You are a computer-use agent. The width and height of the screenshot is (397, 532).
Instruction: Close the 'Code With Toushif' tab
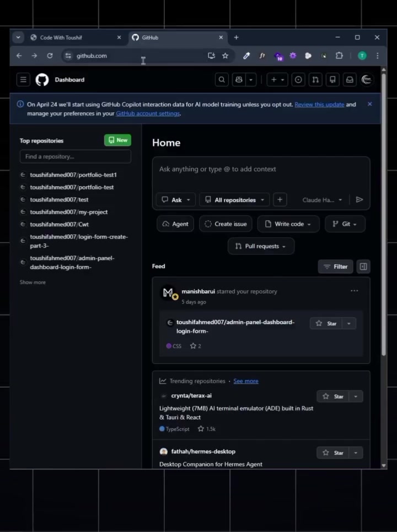119,37
